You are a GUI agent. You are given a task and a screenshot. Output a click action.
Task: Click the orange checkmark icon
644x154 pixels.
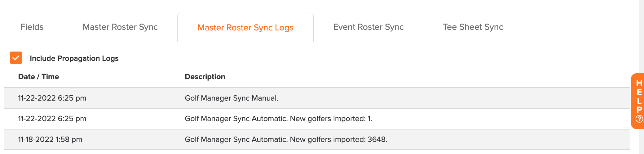coord(16,58)
